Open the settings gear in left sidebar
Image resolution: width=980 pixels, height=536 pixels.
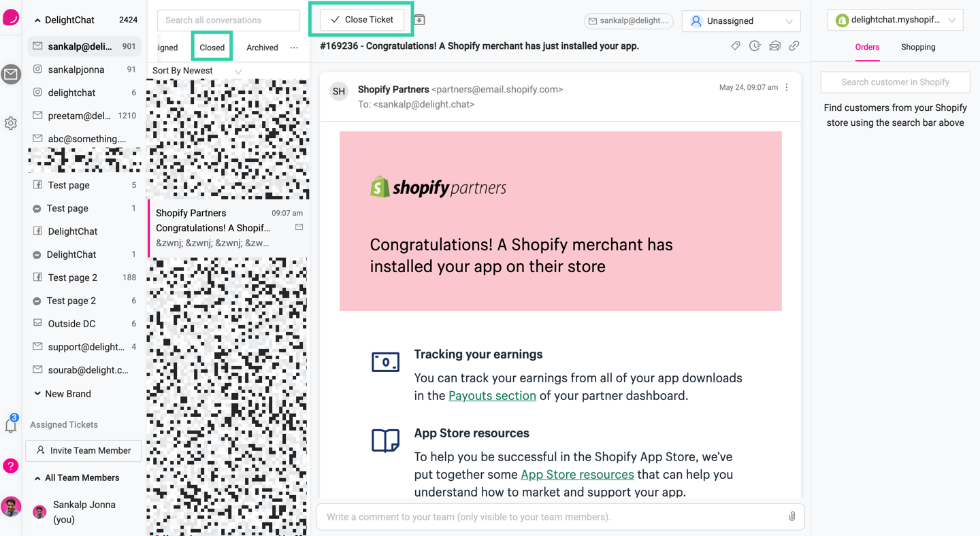coord(11,123)
